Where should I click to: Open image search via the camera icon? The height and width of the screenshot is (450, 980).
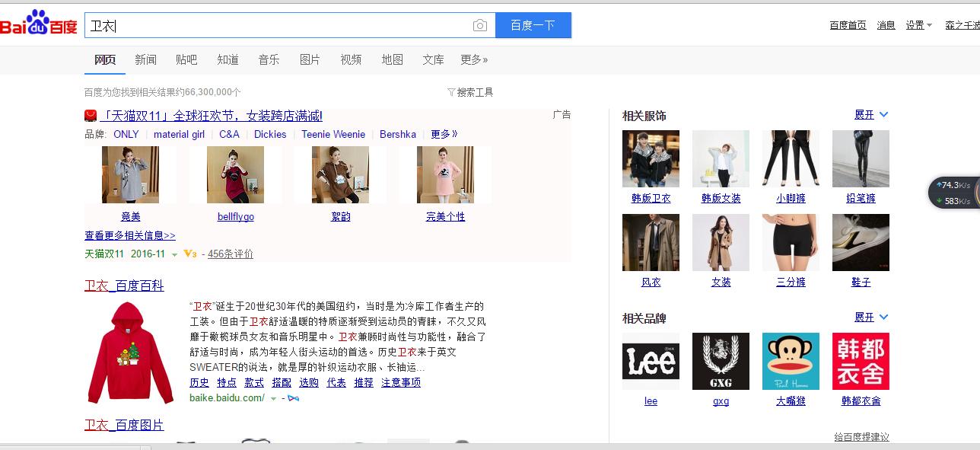point(480,24)
